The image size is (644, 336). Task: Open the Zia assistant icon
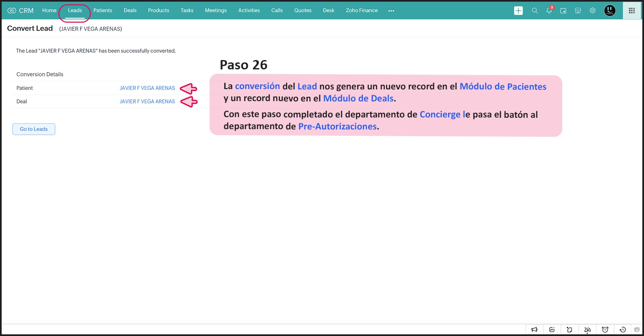(587, 330)
